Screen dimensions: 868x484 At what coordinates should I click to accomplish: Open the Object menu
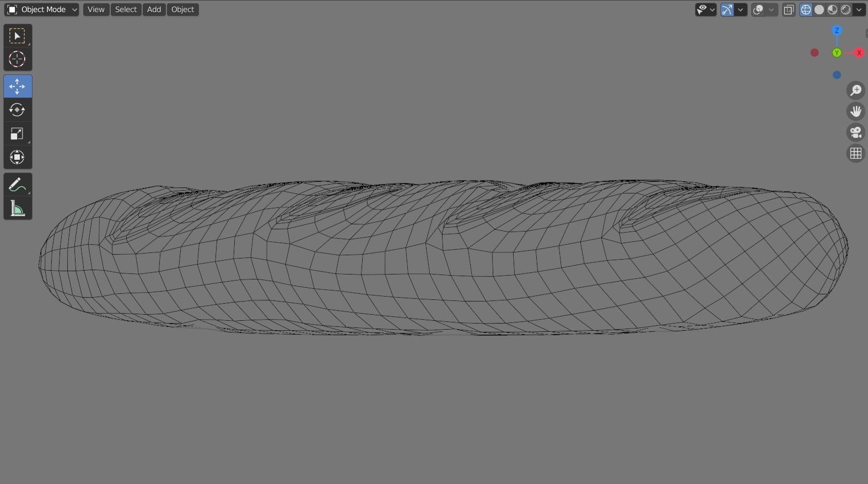pyautogui.click(x=182, y=9)
